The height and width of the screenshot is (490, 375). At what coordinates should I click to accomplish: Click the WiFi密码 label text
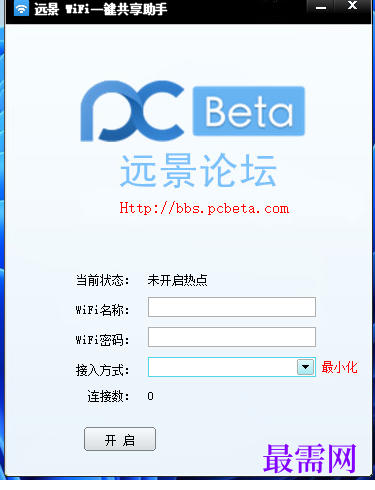[103, 340]
